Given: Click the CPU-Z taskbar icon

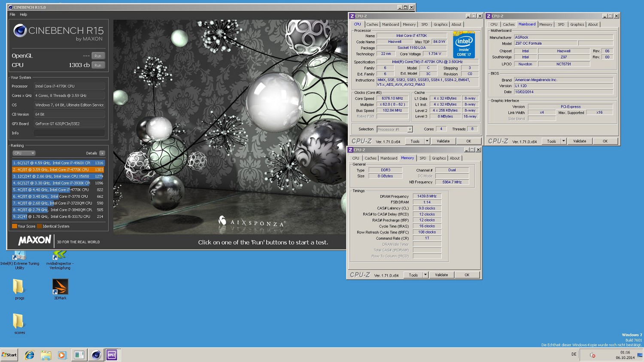Looking at the screenshot, I should coord(112,355).
